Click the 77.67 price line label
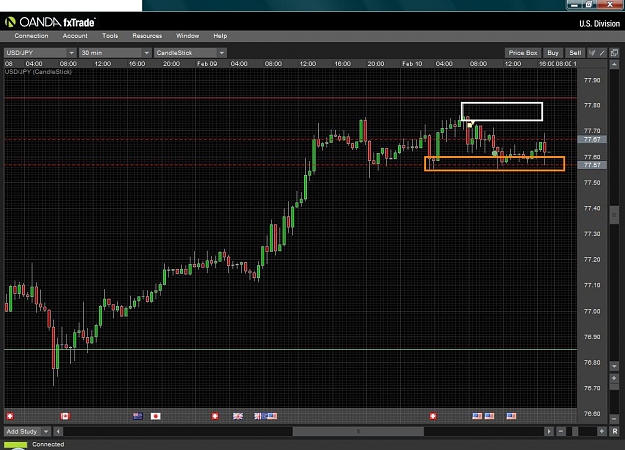Viewport: 625px width, 450px height. coord(592,139)
